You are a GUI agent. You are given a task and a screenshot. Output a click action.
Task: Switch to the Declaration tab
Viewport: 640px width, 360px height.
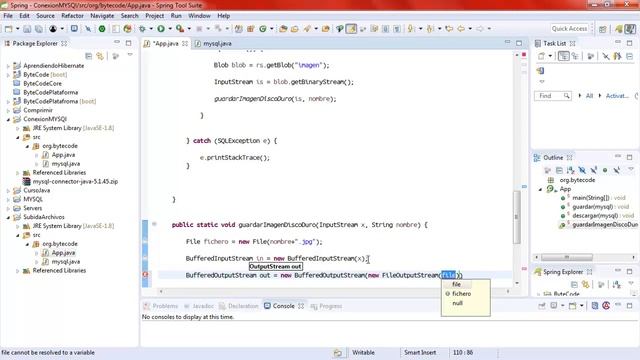point(239,306)
